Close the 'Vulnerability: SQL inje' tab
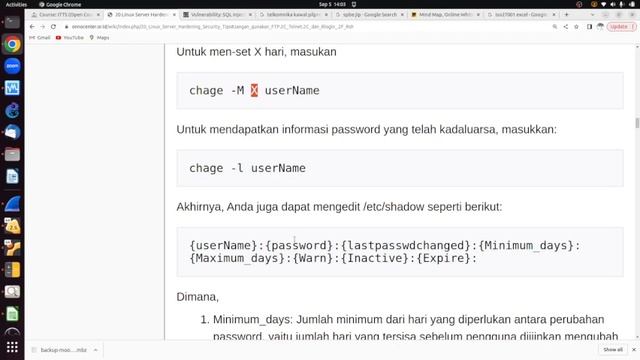 point(250,15)
